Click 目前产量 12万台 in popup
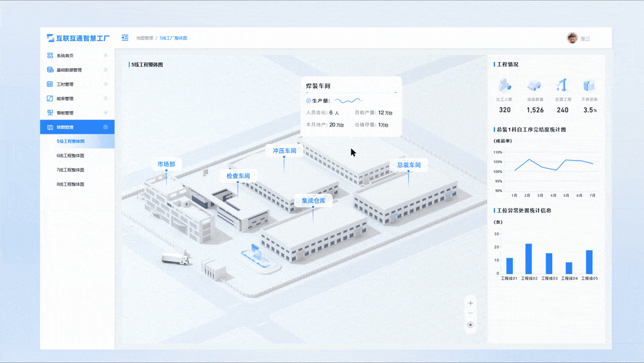This screenshot has height=363, width=644. 373,113
